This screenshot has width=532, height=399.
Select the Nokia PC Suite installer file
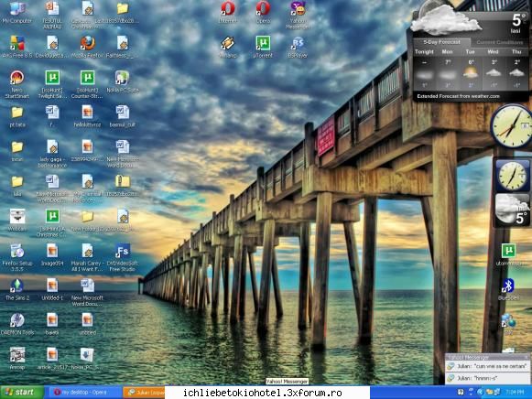(87, 359)
